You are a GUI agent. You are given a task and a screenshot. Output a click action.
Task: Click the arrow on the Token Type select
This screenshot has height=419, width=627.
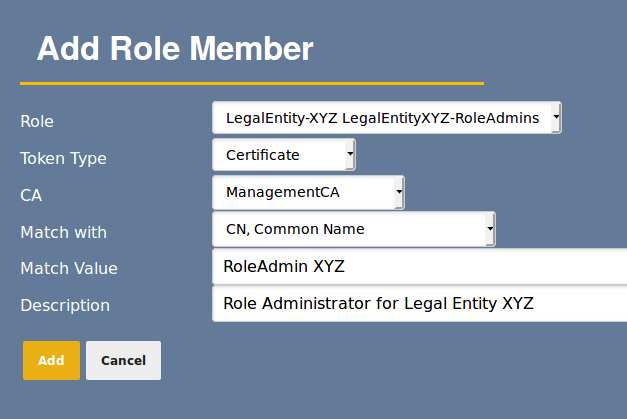(349, 155)
